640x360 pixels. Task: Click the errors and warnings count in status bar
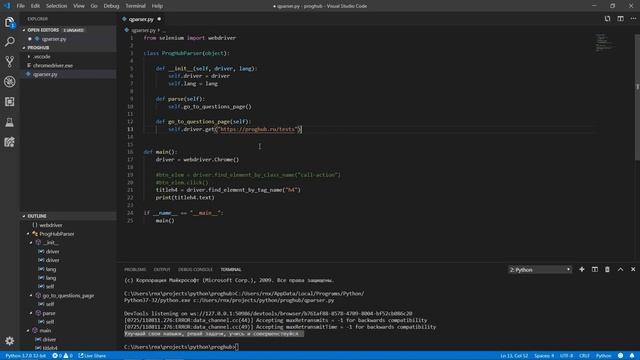[62, 356]
